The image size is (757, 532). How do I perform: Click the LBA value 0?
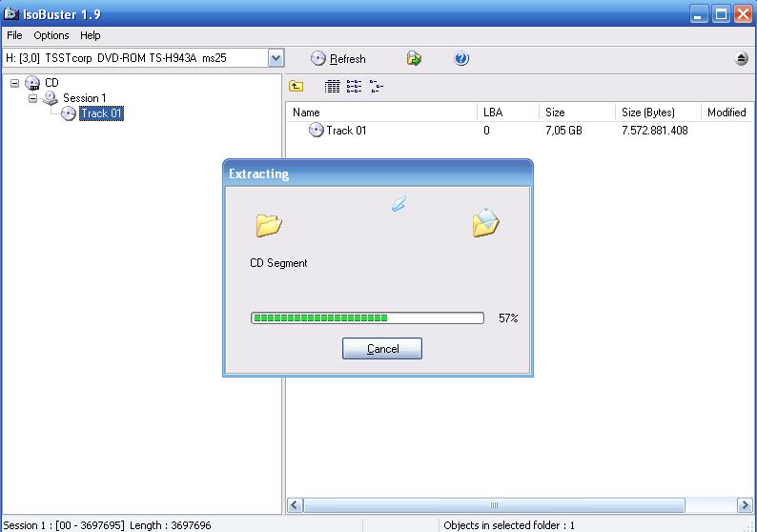click(486, 131)
